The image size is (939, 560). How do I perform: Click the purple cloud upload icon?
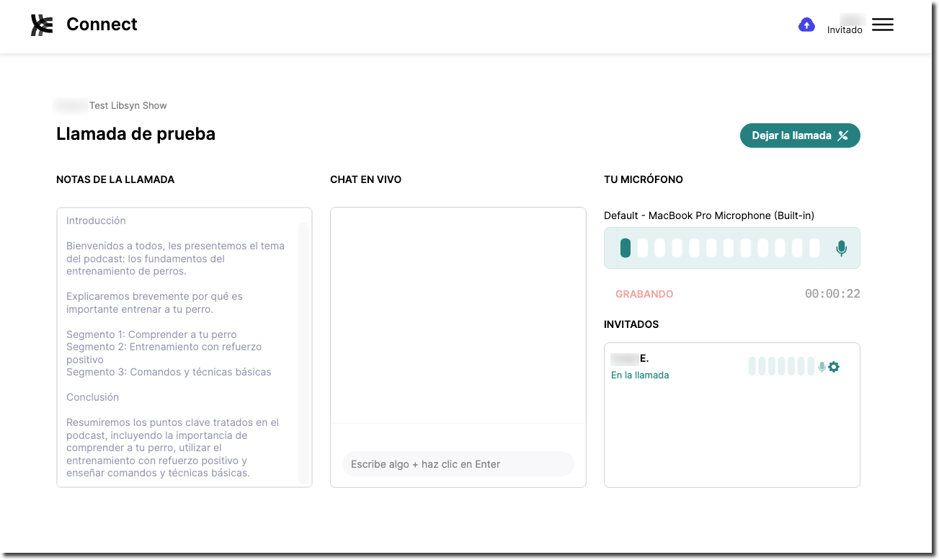[806, 25]
